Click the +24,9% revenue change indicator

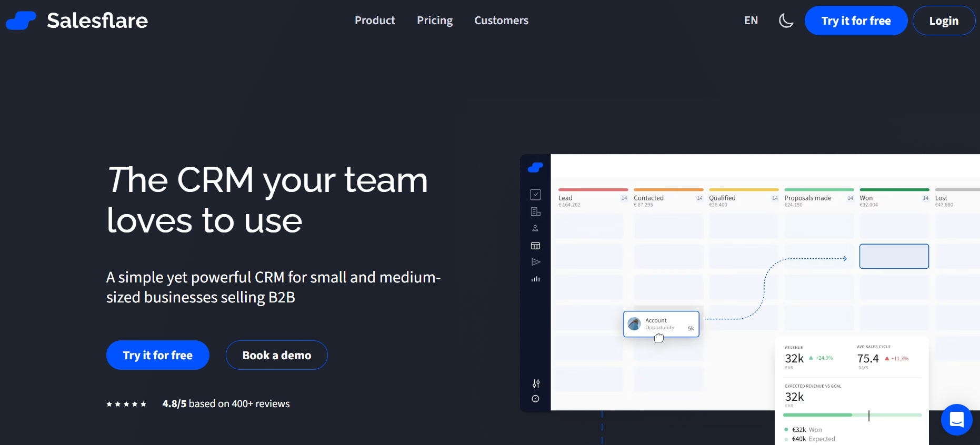(x=821, y=358)
